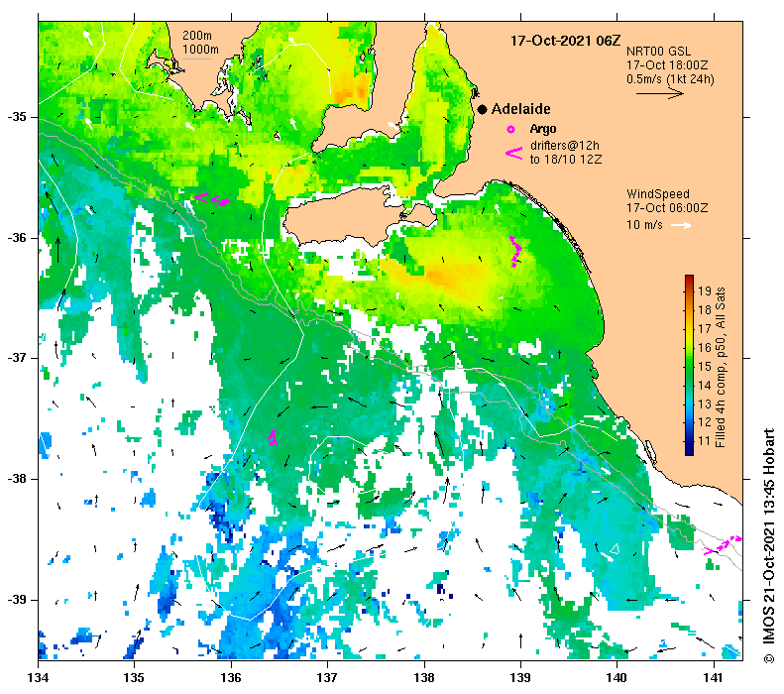Click the Filled 4h comp colorbar caption
This screenshot has width=784, height=694.
coord(721,367)
